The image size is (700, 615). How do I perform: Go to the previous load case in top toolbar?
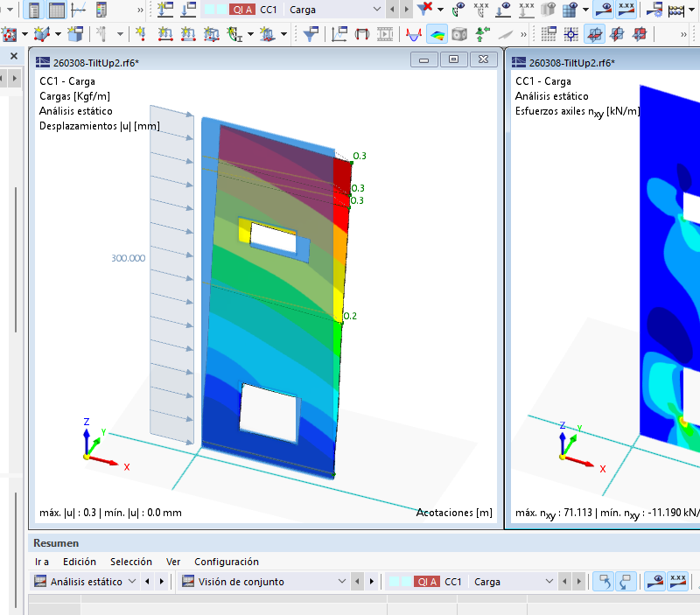(392, 10)
